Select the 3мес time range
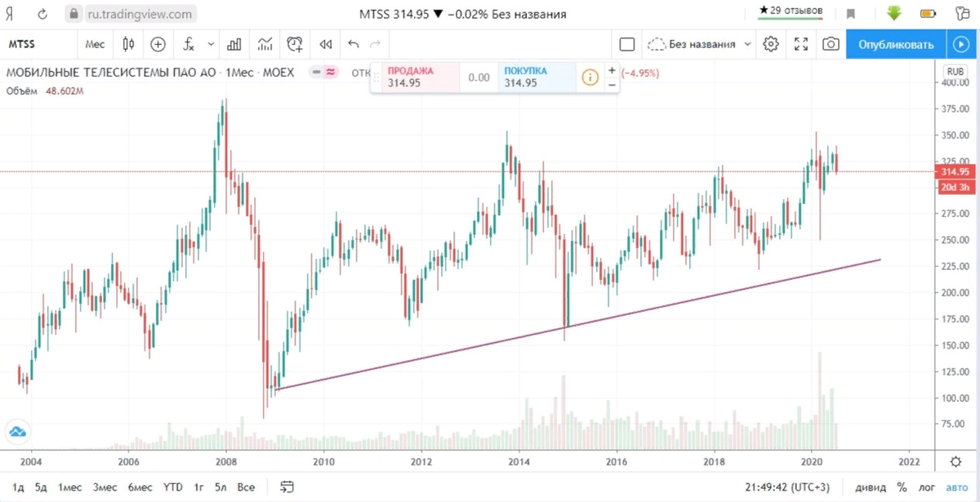This screenshot has height=502, width=980. pyautogui.click(x=105, y=487)
